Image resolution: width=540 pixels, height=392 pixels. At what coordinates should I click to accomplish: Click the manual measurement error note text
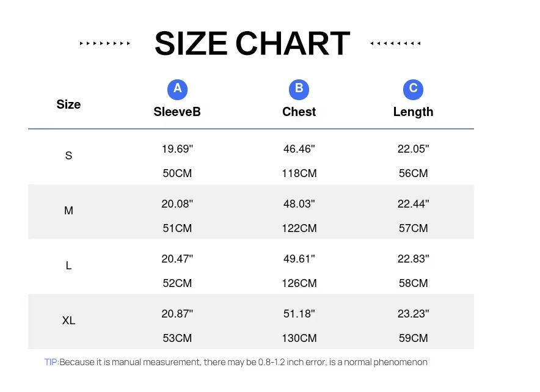(x=243, y=362)
